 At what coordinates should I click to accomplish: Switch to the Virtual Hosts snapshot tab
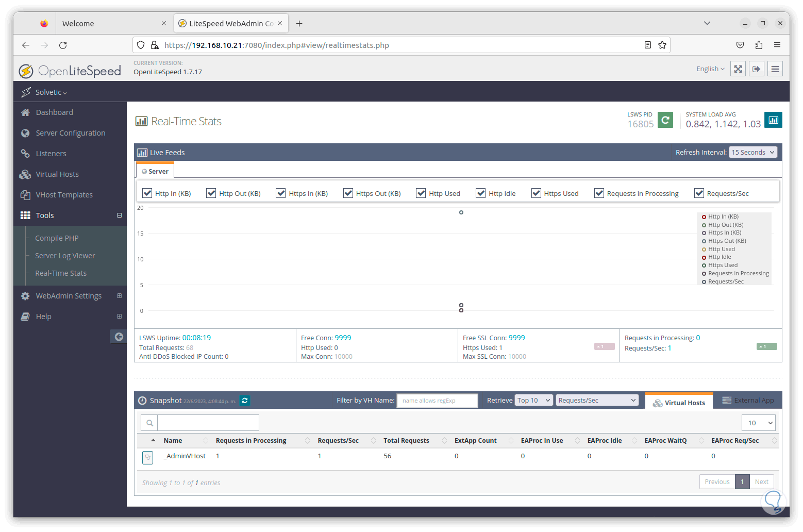pos(679,402)
